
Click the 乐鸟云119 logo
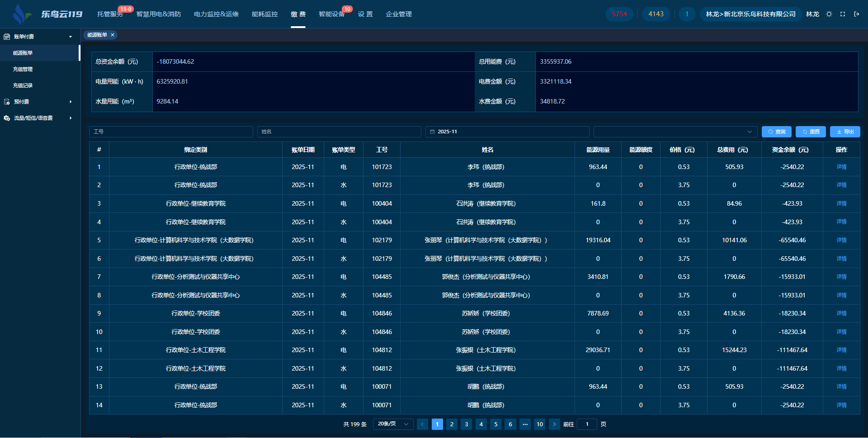click(x=47, y=14)
